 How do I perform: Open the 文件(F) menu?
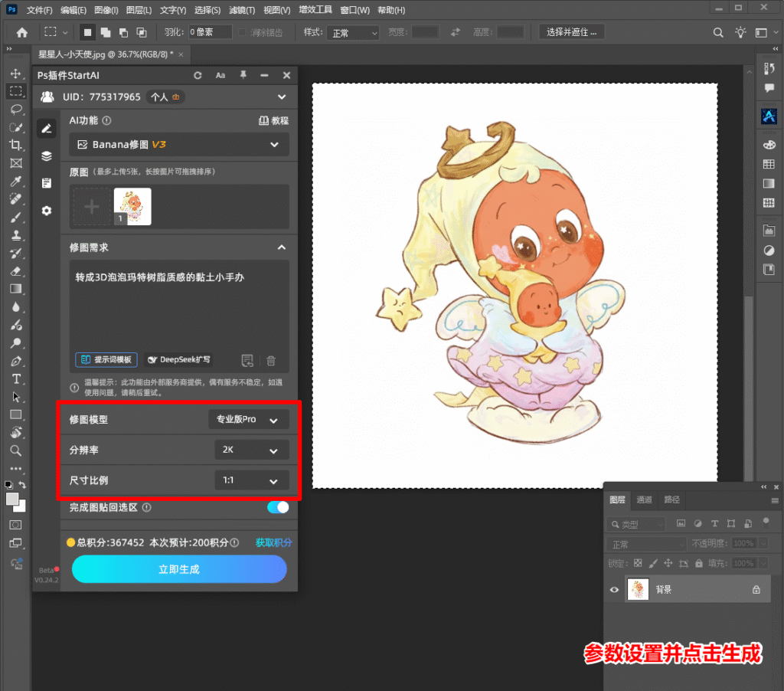40,10
